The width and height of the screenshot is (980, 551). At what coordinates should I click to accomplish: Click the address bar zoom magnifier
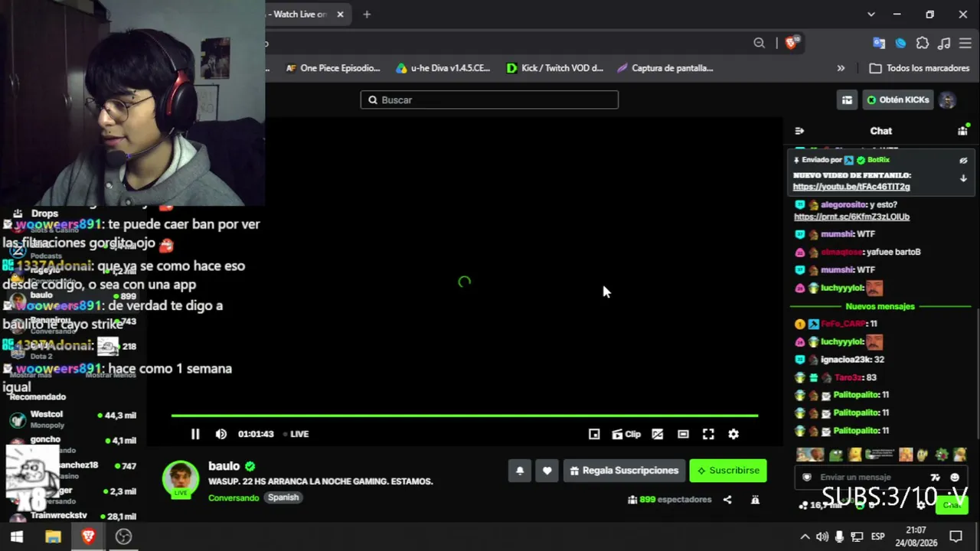pos(759,43)
